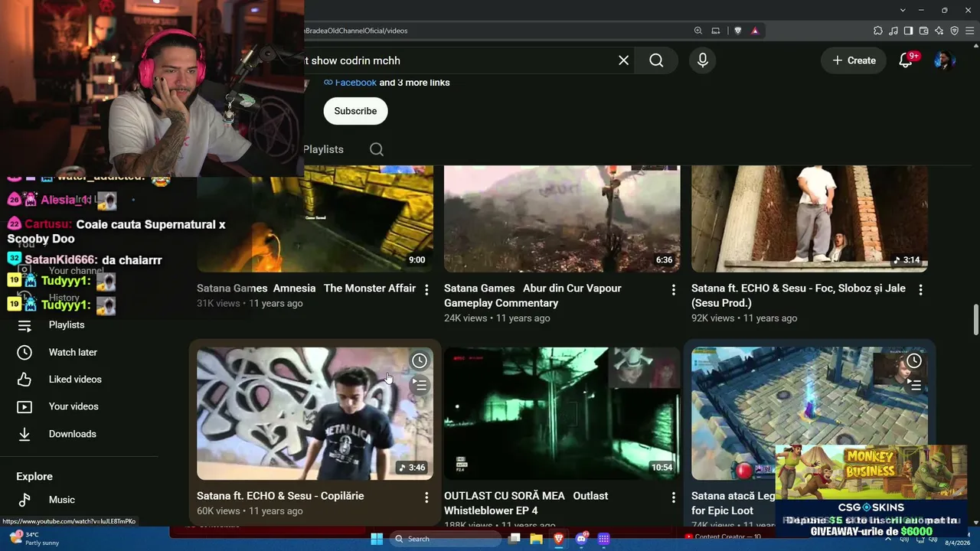Open Brave Shields lion icon

(738, 31)
